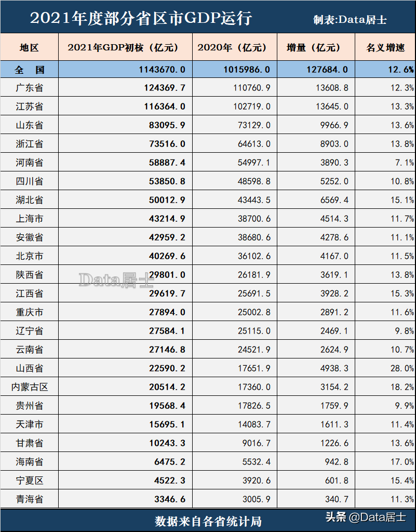Select the '全 国' row label
The image size is (416, 532).
coord(30,70)
